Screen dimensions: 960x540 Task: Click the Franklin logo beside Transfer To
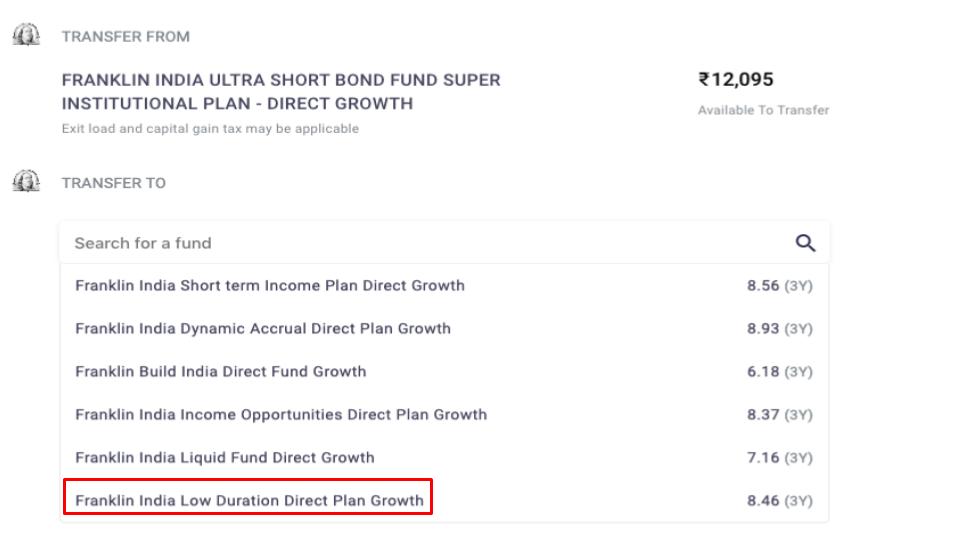(26, 181)
